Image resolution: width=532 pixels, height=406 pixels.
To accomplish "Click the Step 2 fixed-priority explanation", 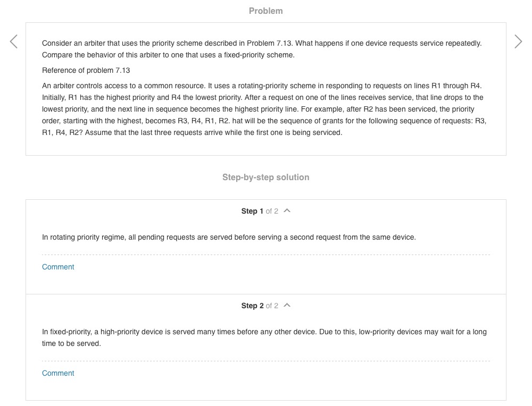I will click(x=264, y=337).
